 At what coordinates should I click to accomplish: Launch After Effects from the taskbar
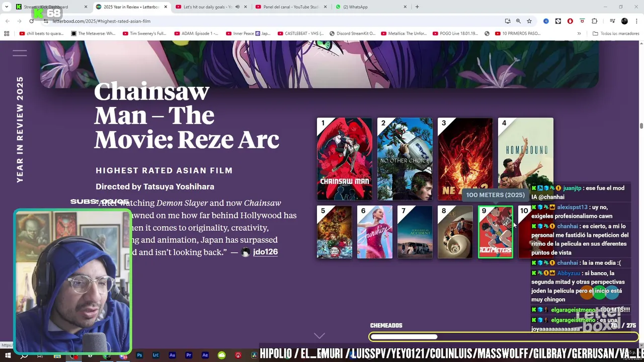205,355
